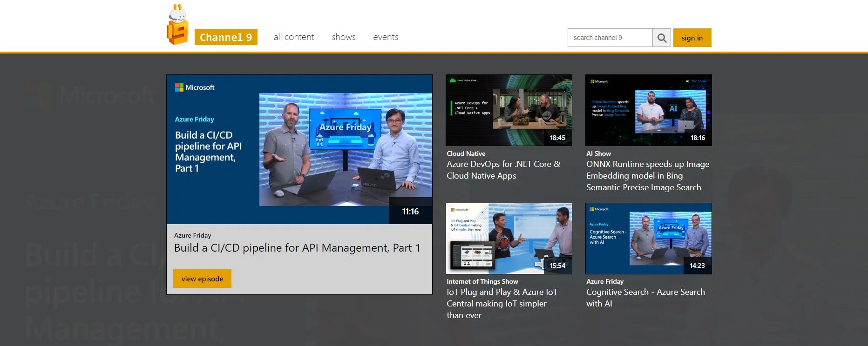Click the sign in button
Viewport: 868px width, 346px height.
[x=692, y=38]
